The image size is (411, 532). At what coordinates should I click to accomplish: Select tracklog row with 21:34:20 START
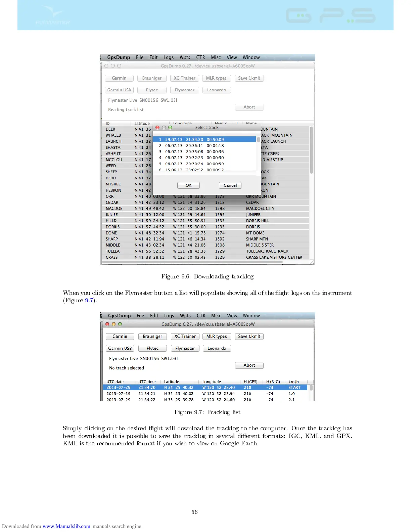205,388
